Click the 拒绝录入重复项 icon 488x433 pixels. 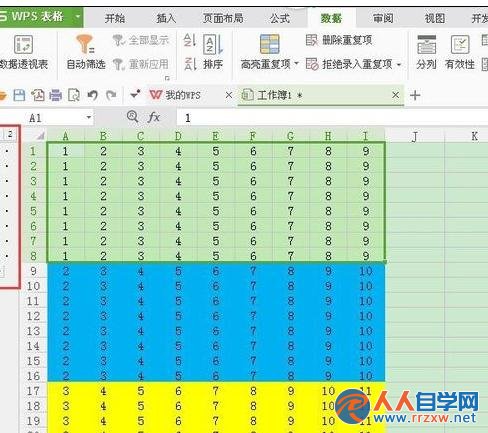tap(312, 64)
